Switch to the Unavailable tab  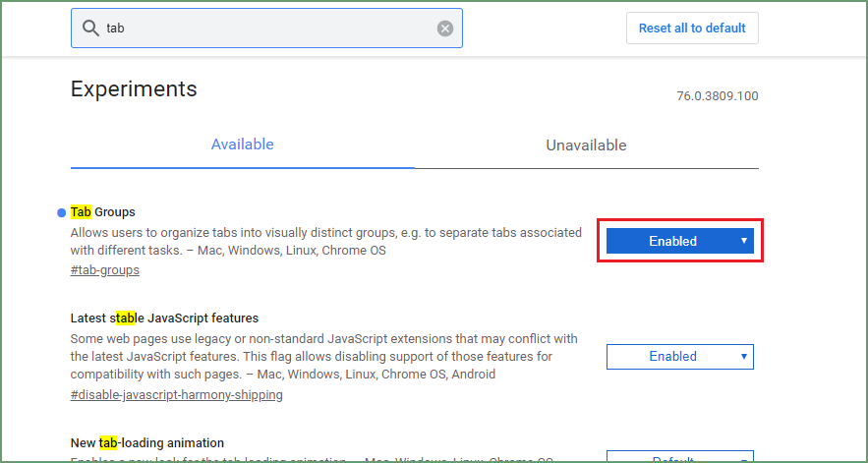586,145
